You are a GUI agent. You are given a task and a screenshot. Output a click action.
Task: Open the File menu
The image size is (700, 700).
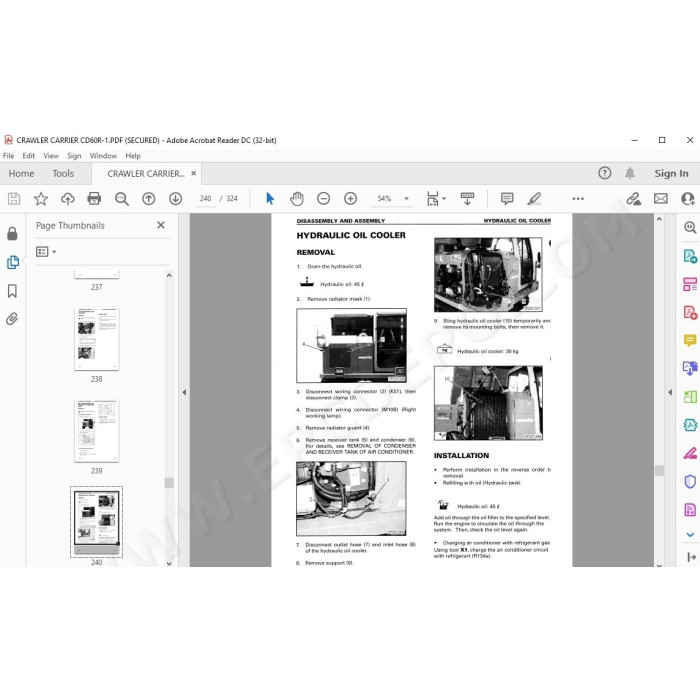[8, 156]
